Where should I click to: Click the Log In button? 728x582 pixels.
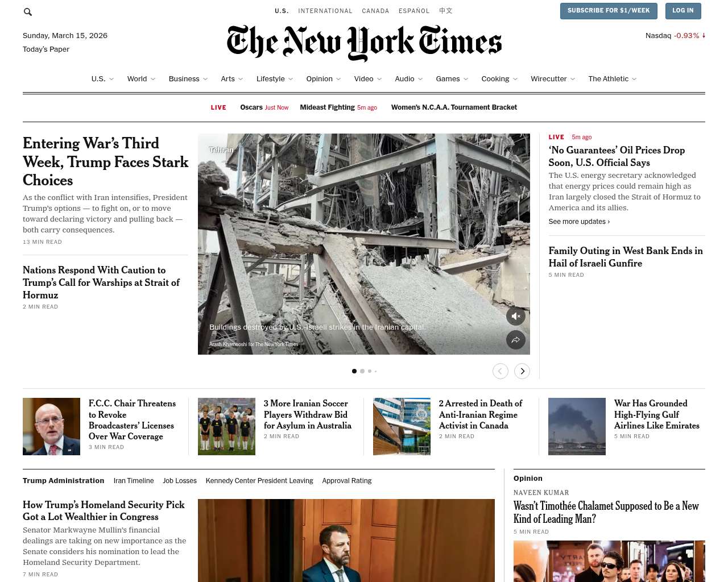(682, 11)
